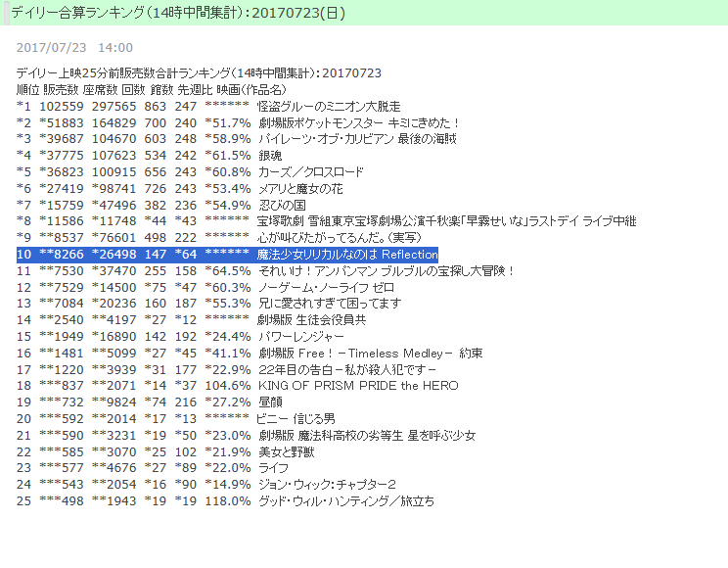Click the 美女と野獣 entry
This screenshot has height=568, width=728.
165,451
